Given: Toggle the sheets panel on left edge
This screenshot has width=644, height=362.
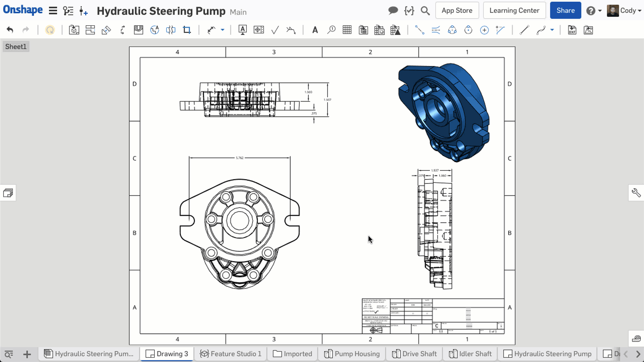Looking at the screenshot, I should (8, 193).
